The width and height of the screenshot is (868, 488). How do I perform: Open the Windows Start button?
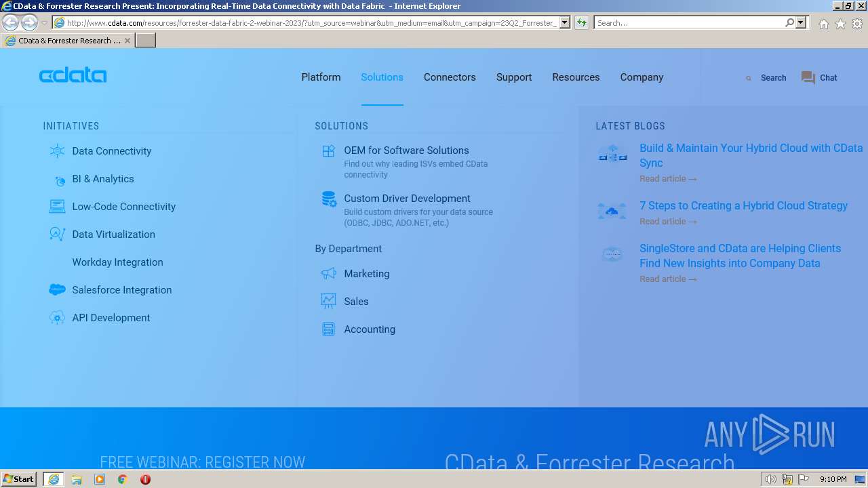18,479
